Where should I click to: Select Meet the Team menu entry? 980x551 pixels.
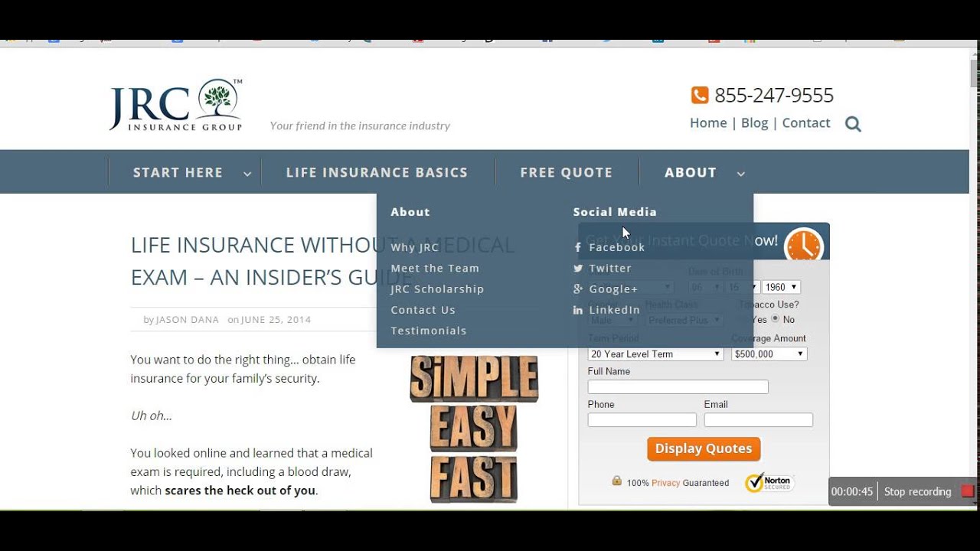[x=435, y=268]
